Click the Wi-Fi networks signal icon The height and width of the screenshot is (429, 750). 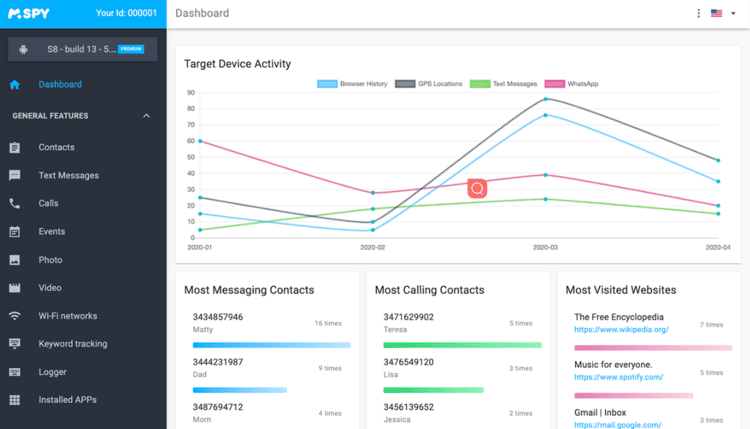point(15,316)
